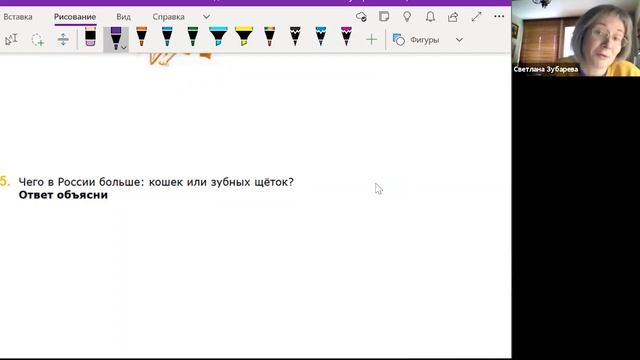
Task: Select the cyan highlighter
Action: pyautogui.click(x=218, y=36)
